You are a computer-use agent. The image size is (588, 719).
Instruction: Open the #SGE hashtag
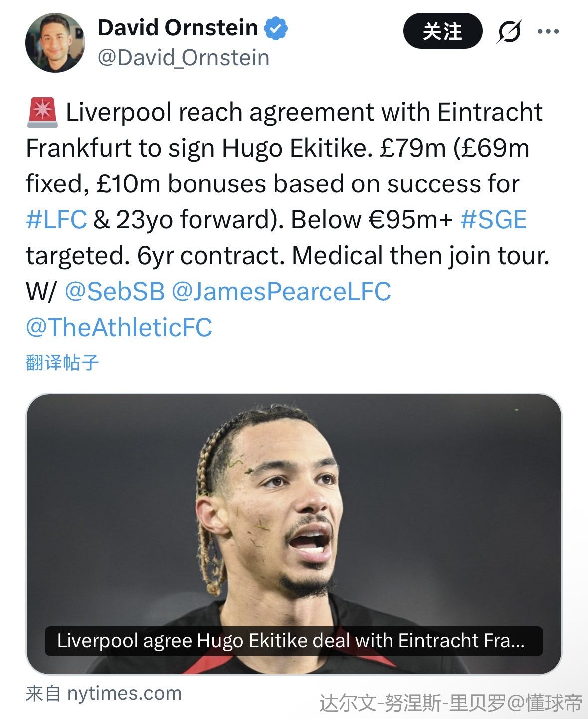[x=493, y=220]
